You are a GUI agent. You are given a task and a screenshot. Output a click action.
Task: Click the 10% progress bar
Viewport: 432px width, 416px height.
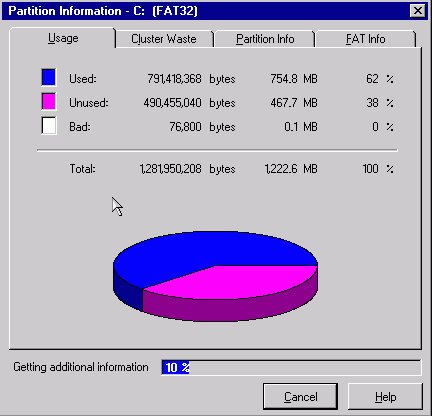[291, 367]
